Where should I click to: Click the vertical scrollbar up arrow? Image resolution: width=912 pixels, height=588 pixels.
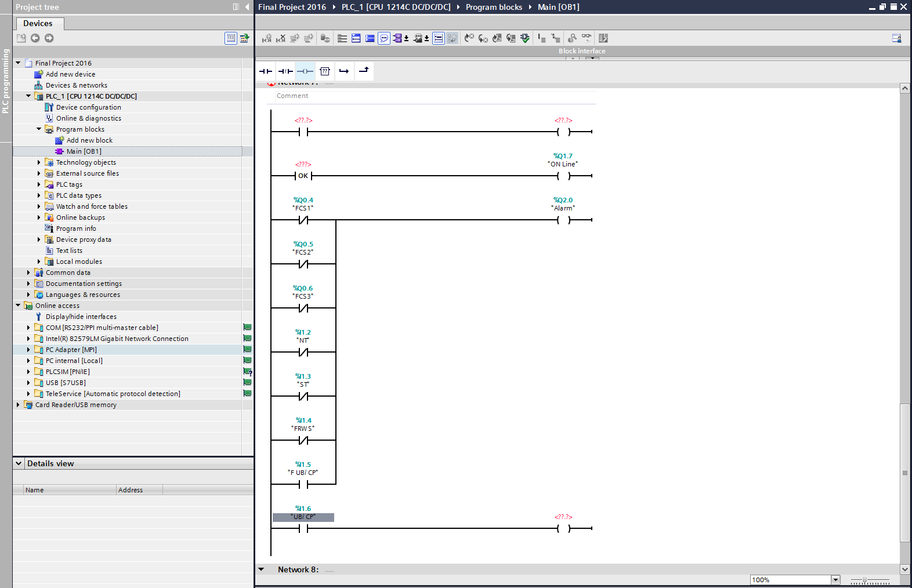tap(904, 88)
